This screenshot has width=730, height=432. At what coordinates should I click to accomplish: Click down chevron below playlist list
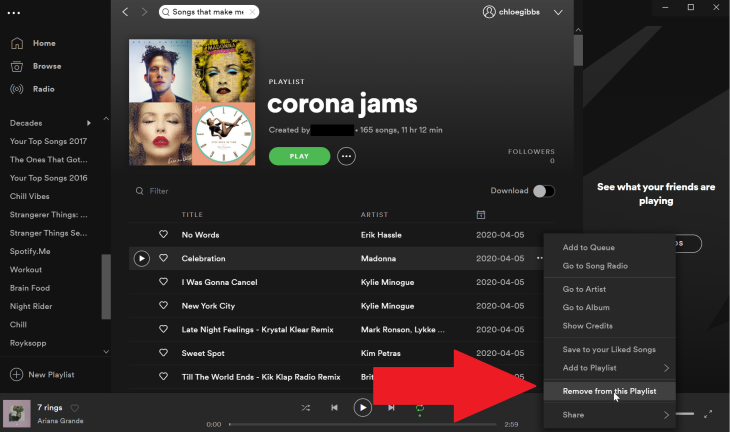106,351
